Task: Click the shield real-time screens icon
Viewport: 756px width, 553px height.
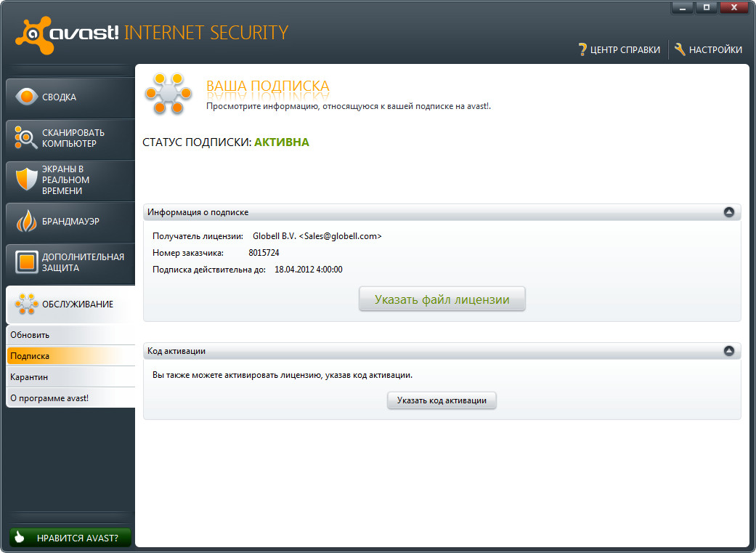Action: (x=27, y=179)
